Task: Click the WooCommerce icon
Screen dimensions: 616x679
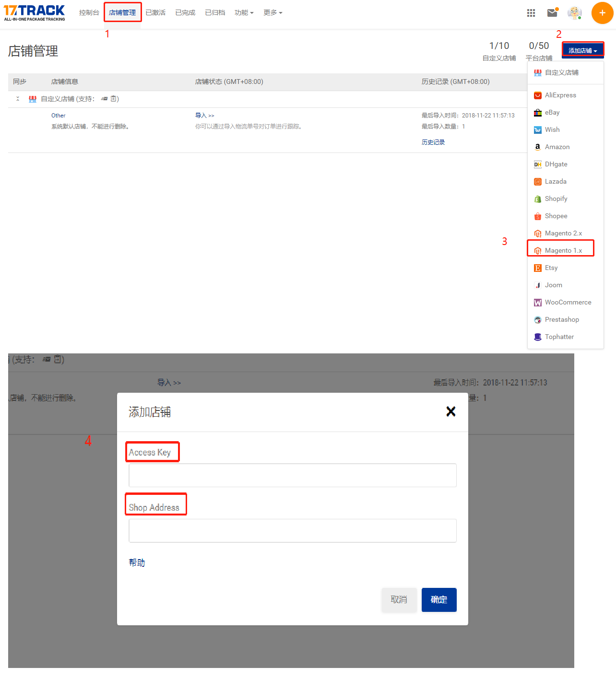Action: point(538,303)
